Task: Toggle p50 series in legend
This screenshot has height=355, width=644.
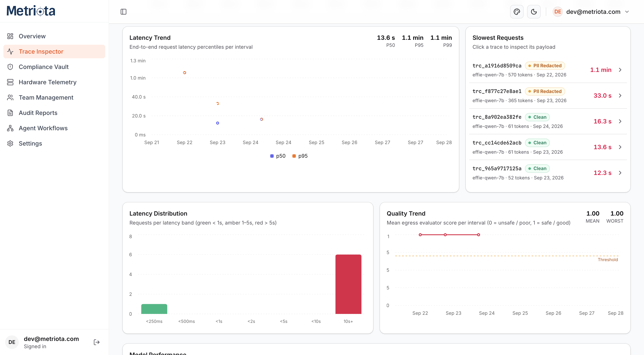Action: 278,156
